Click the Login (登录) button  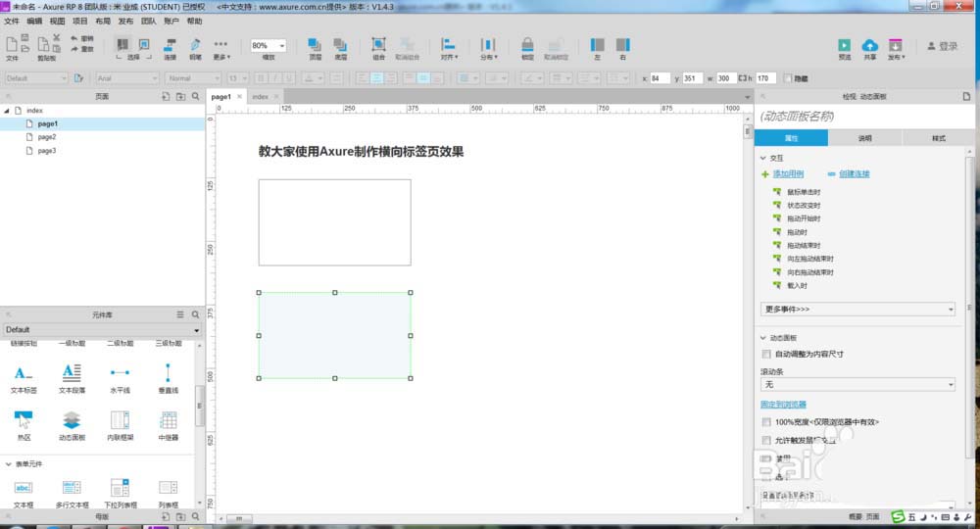943,46
